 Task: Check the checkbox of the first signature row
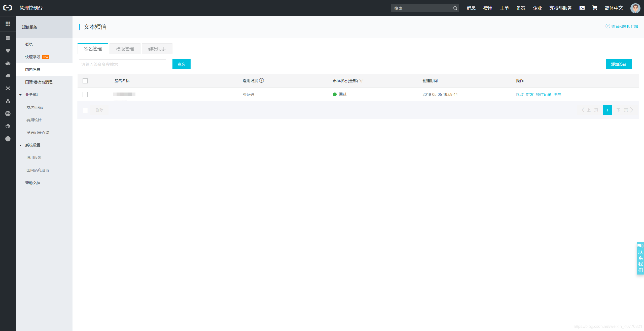click(x=85, y=95)
